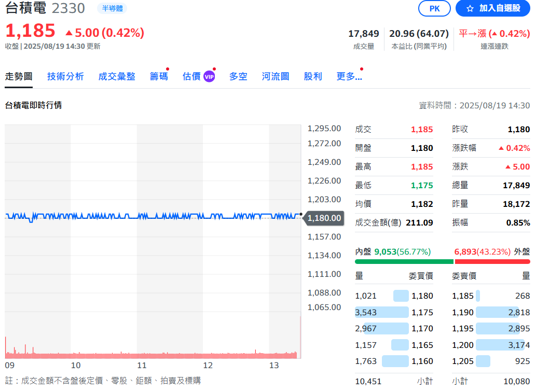The width and height of the screenshot is (536, 392).
Task: Select bid price 1,180 row
Action: 394,296
